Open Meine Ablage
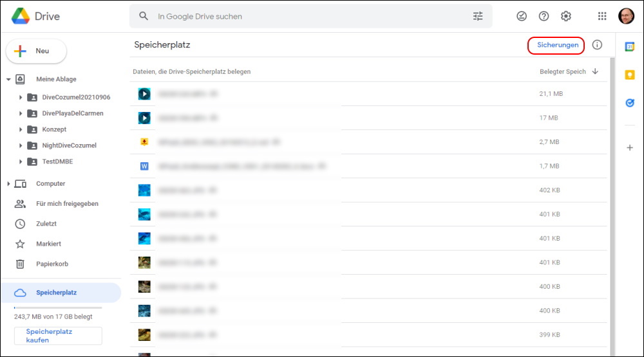 [x=56, y=79]
